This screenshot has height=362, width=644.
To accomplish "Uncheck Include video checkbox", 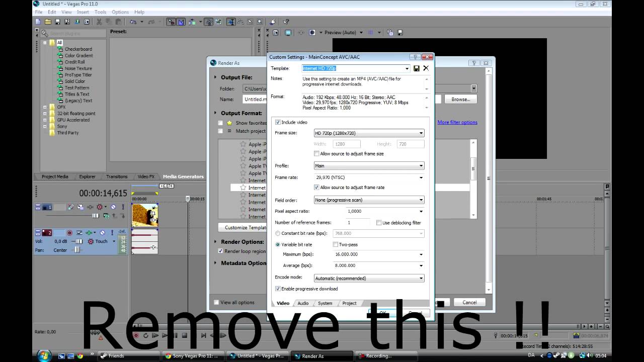I will tap(278, 122).
